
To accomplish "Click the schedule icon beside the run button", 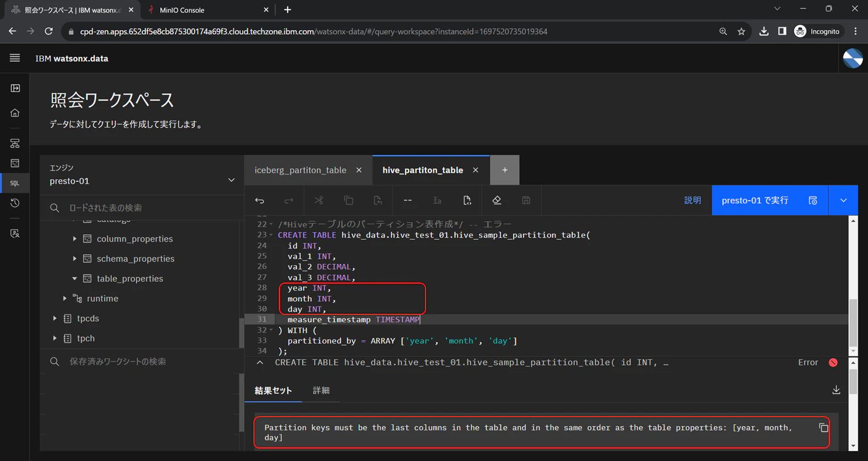I will coord(813,200).
